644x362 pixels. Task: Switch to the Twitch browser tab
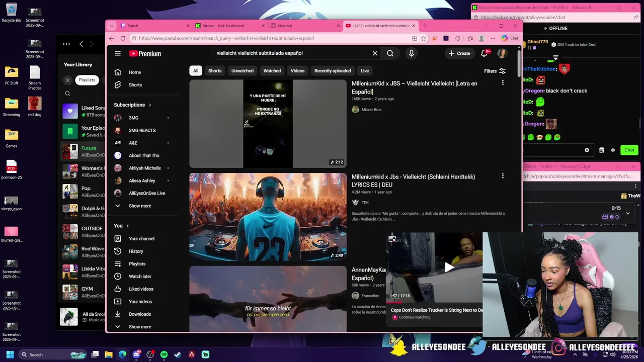[x=155, y=26]
